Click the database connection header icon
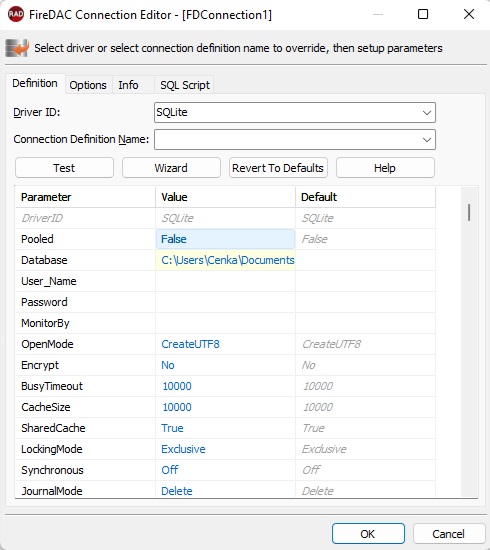The width and height of the screenshot is (490, 550). pyautogui.click(x=17, y=48)
